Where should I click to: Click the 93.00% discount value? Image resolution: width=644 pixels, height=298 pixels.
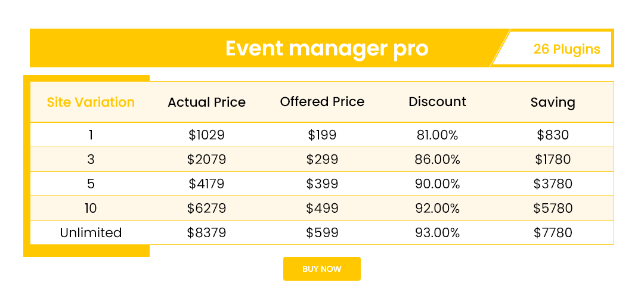(x=437, y=232)
